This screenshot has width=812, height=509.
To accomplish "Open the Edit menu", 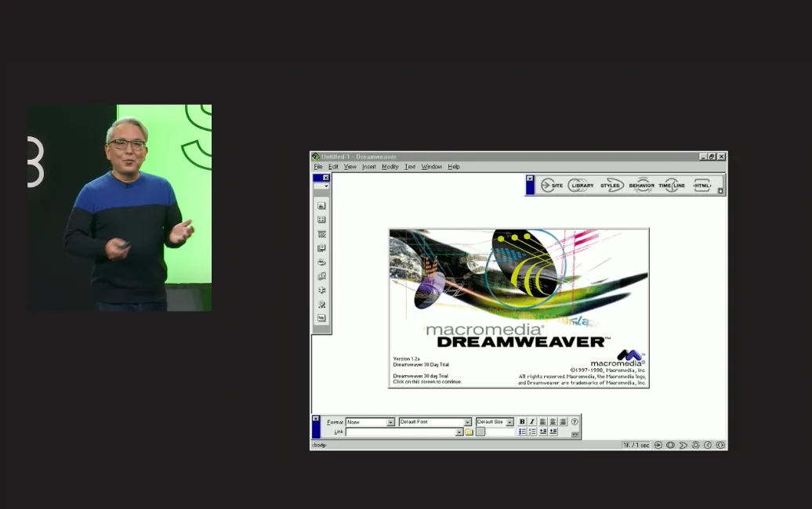I will click(333, 167).
